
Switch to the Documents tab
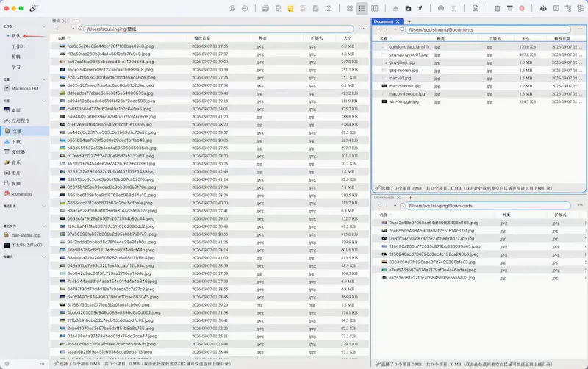click(x=383, y=21)
